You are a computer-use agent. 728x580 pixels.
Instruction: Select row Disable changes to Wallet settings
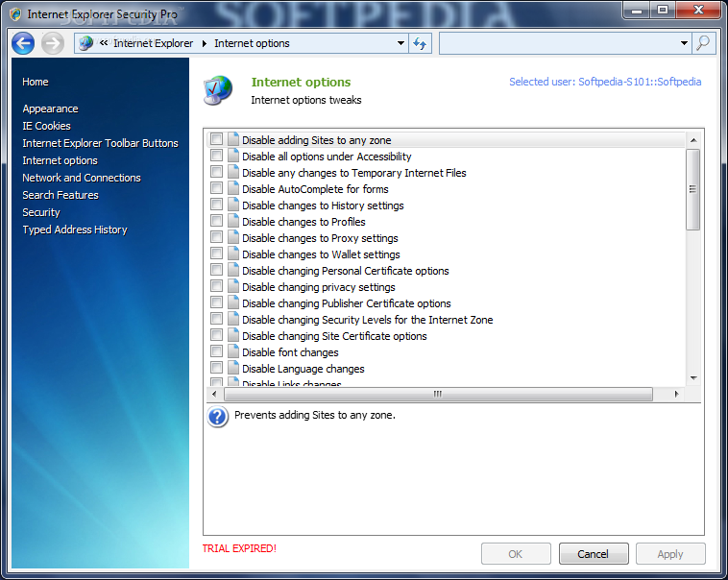pyautogui.click(x=446, y=254)
